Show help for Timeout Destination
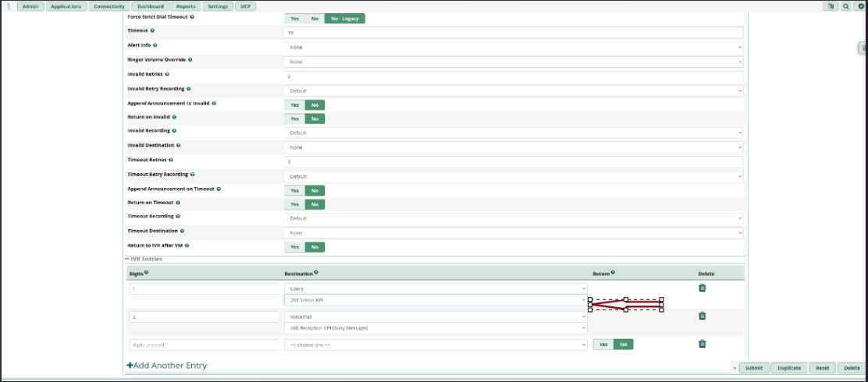Image resolution: width=868 pixels, height=382 pixels. click(x=182, y=231)
